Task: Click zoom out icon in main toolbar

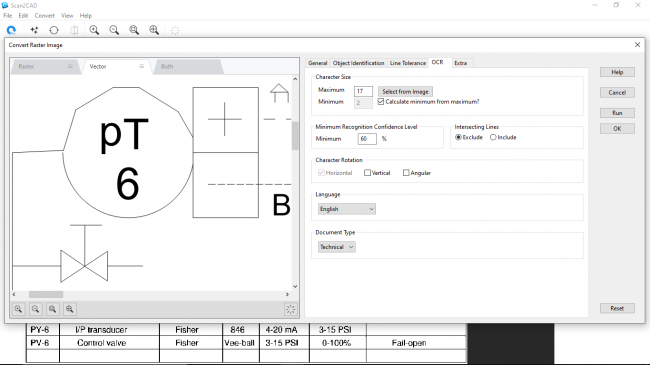Action: (114, 30)
